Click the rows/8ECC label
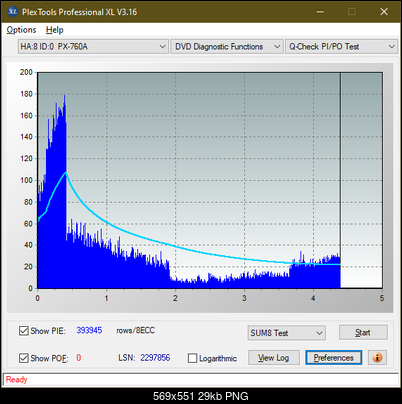 pyautogui.click(x=135, y=330)
